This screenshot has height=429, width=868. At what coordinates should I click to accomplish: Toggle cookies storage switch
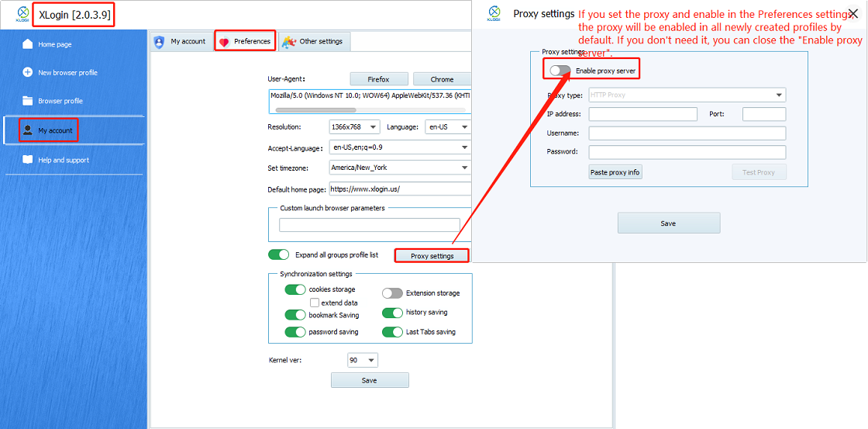[x=295, y=289]
